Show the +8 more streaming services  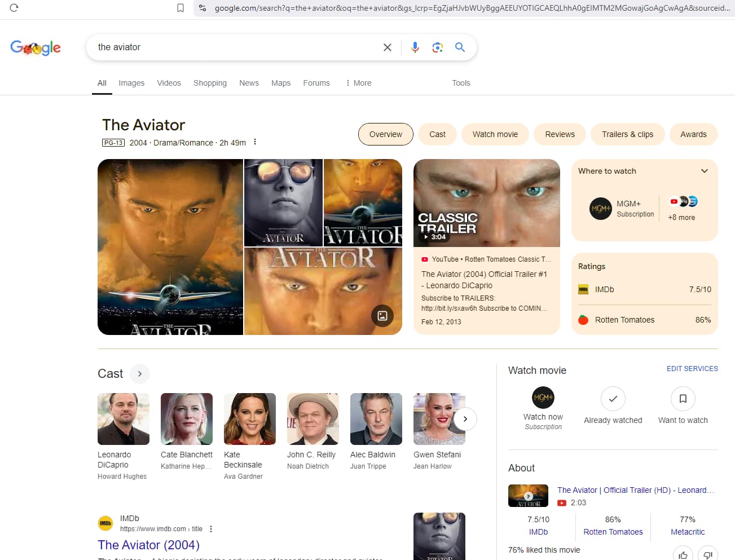click(683, 209)
